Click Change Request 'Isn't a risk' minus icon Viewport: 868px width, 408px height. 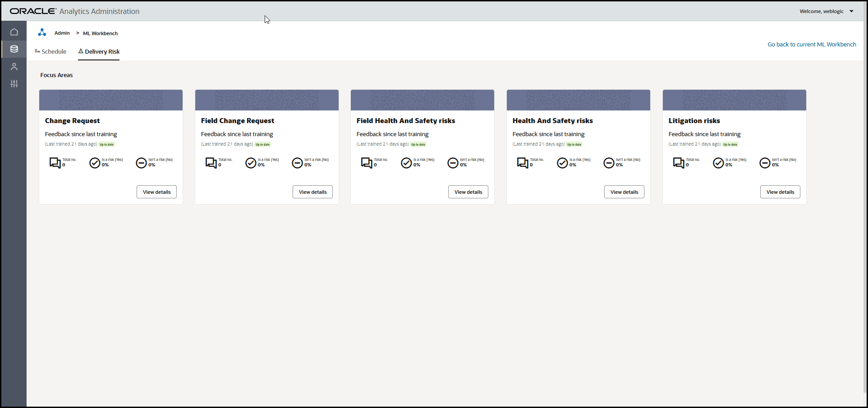click(x=142, y=163)
